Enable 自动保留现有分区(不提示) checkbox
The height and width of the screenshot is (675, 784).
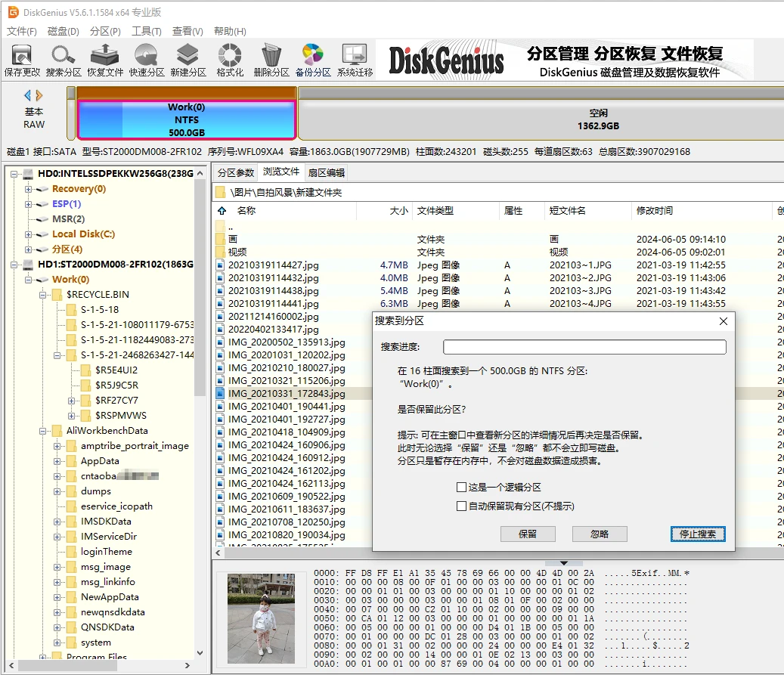[x=461, y=506]
